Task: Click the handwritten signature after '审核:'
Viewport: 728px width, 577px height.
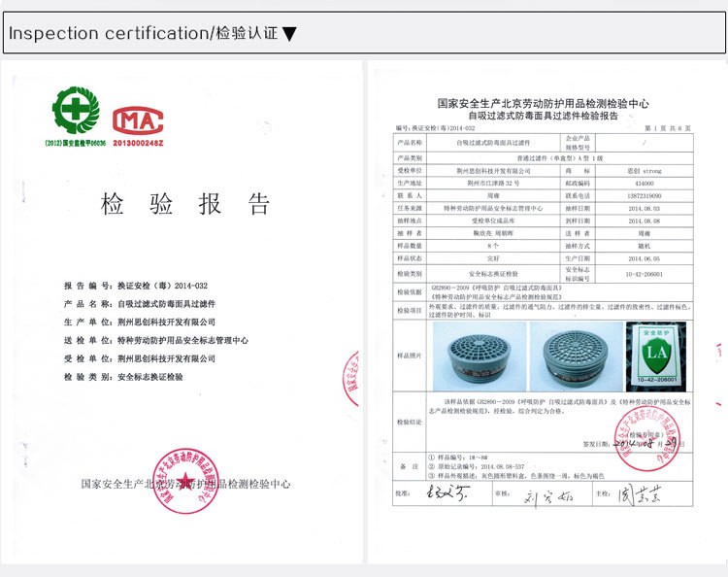Action: 548,497
